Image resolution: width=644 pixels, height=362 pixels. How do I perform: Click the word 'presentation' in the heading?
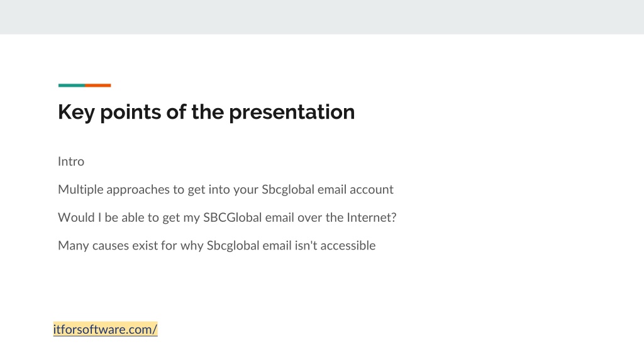pos(292,112)
